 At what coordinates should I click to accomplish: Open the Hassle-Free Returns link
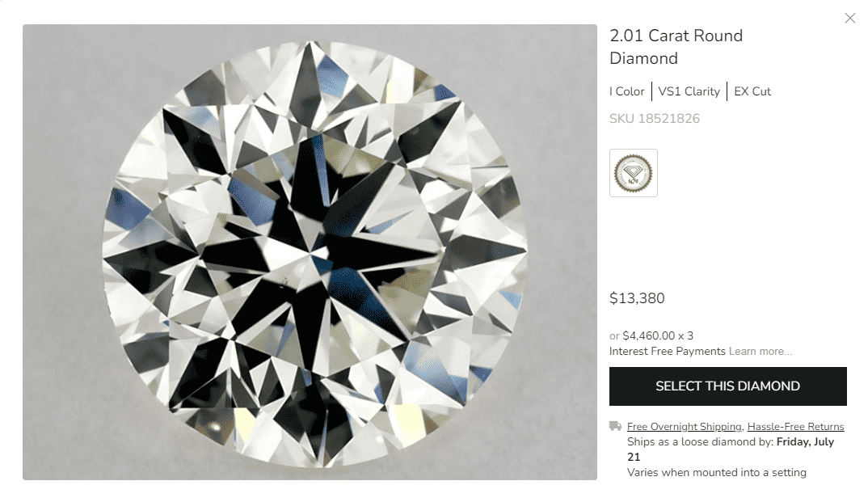click(x=794, y=426)
